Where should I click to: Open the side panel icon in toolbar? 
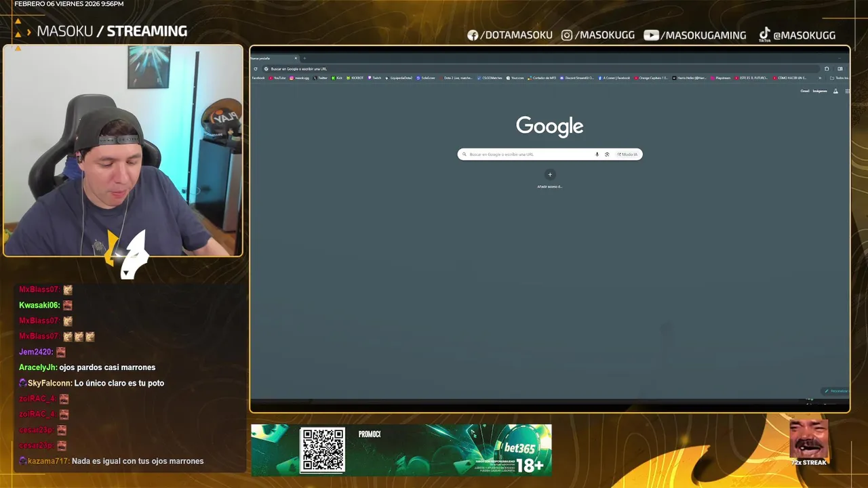coord(840,68)
